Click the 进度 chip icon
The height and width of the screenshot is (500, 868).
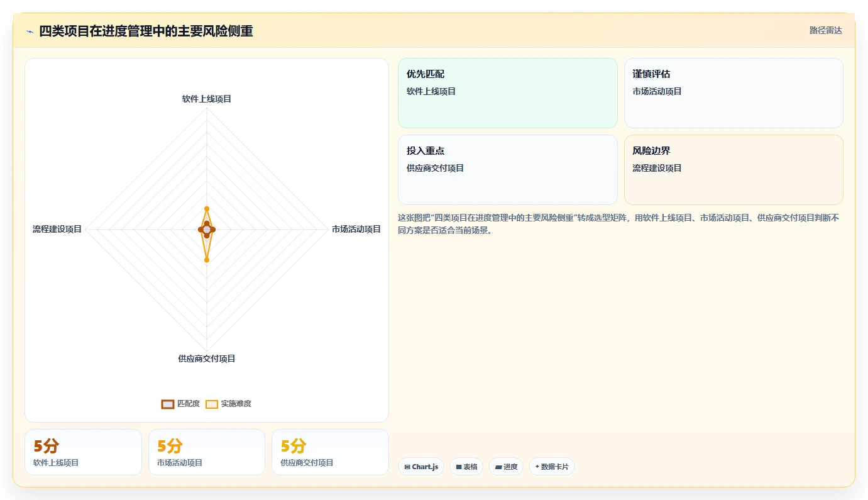[x=498, y=467]
